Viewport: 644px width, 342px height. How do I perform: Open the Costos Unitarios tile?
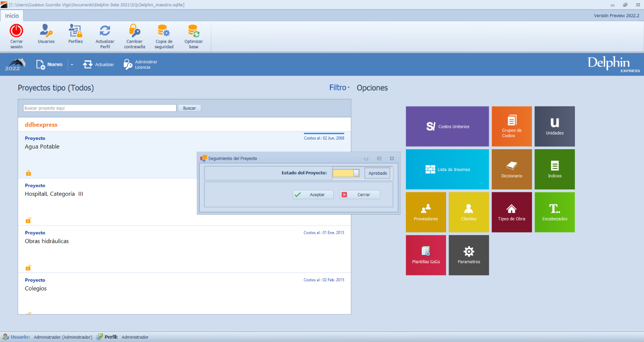tap(447, 126)
